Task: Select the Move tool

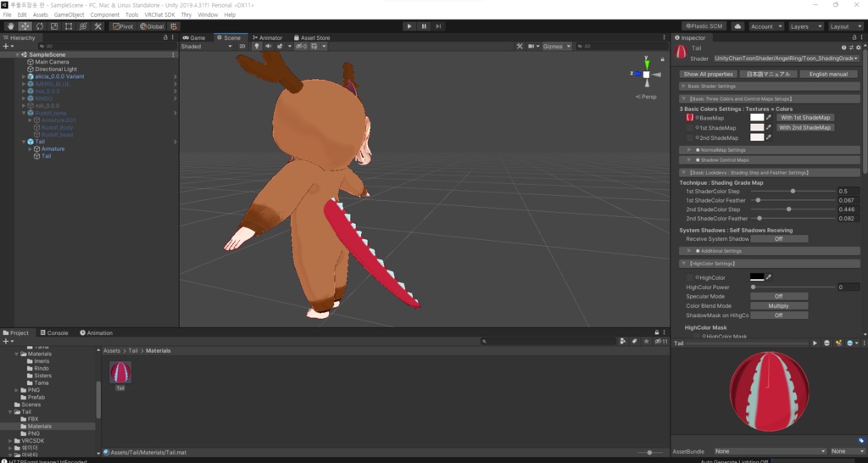Action: coord(25,26)
